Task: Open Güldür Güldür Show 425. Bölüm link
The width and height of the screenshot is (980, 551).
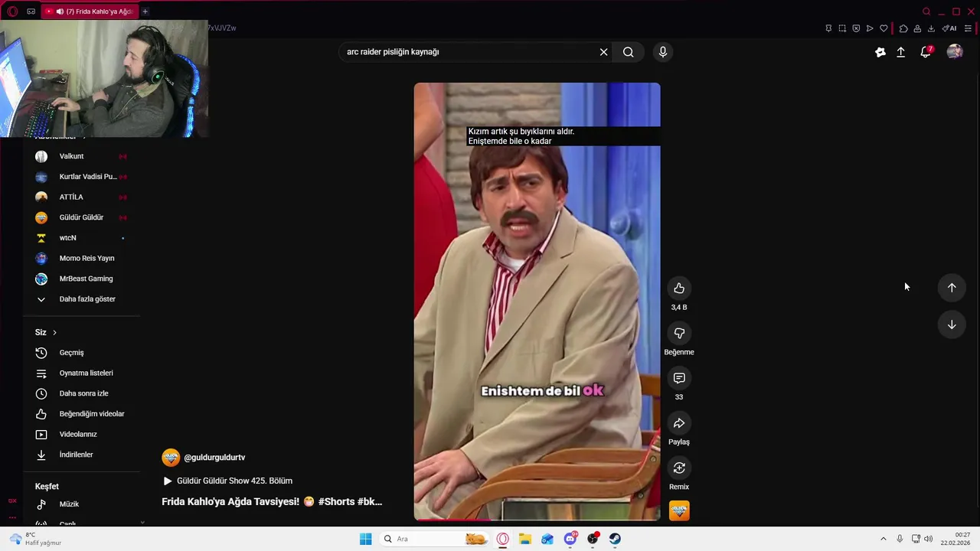Action: click(227, 481)
